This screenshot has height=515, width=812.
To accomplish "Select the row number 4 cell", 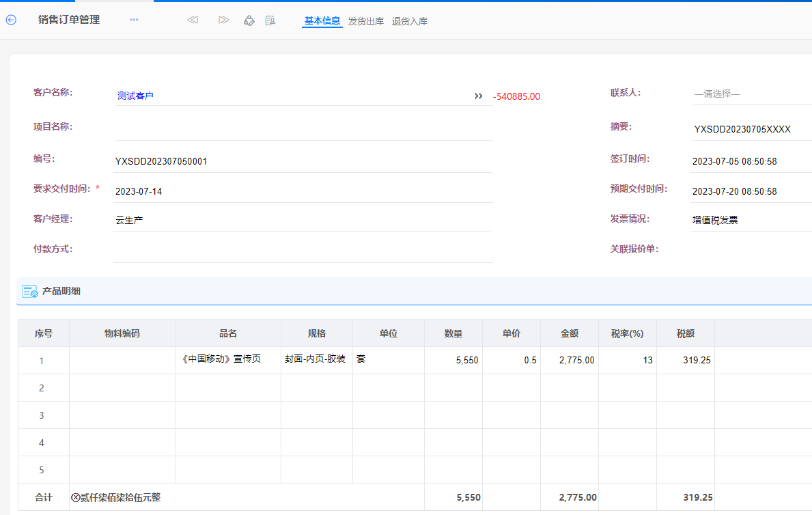I will (44, 443).
